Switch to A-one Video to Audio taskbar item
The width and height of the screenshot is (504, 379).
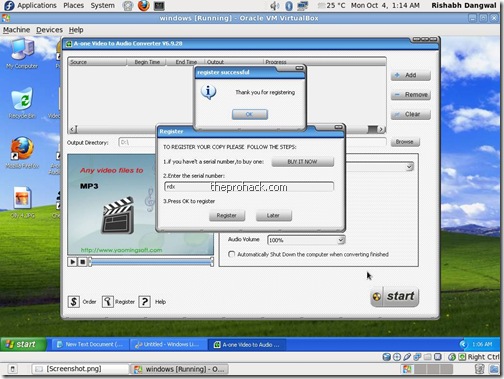coord(246,344)
